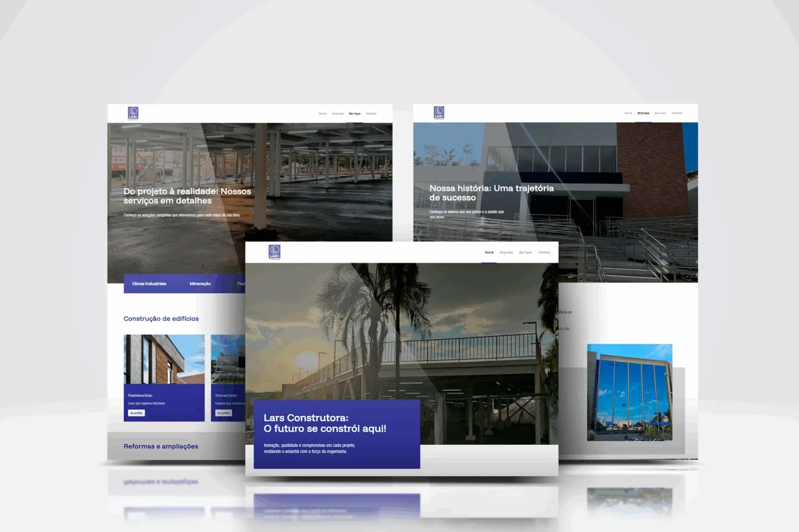This screenshot has height=532, width=799.
Task: Open Contato from the front page navigation
Action: (544, 253)
